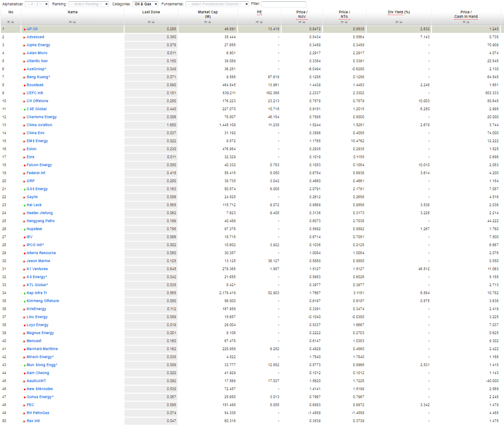
Task: Open the Interra Resource stock link
Action: point(41,253)
